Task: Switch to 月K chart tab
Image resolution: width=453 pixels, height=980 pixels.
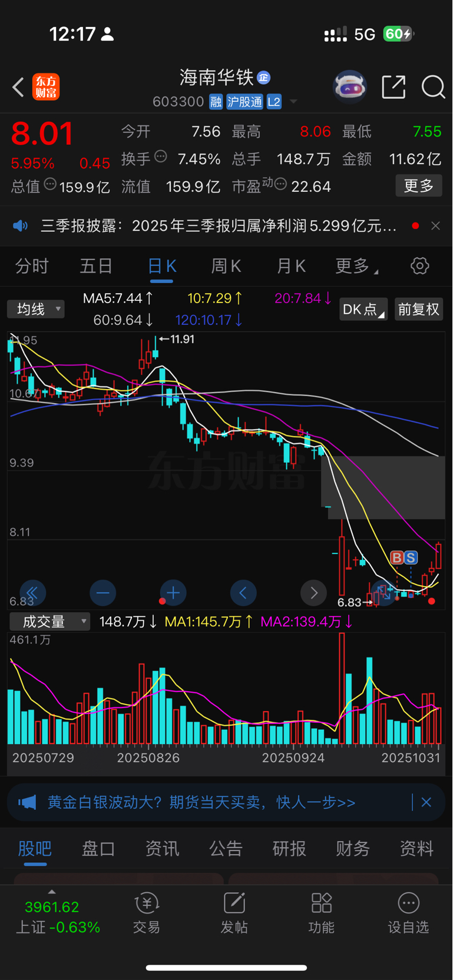Action: pos(291,267)
